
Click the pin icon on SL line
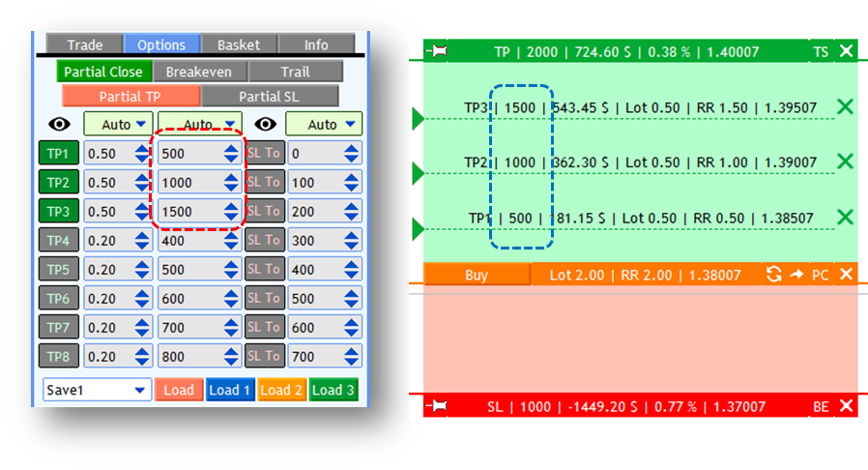pos(437,406)
